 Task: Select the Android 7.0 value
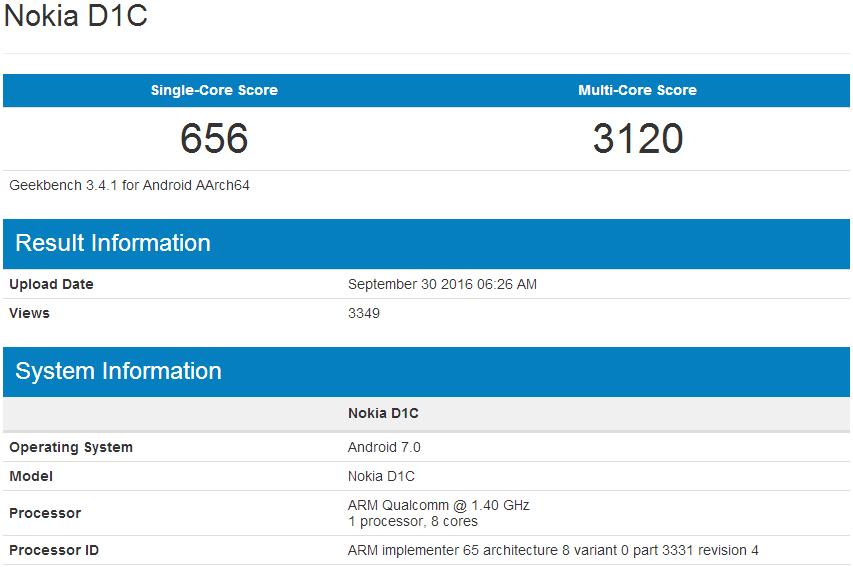pos(384,447)
